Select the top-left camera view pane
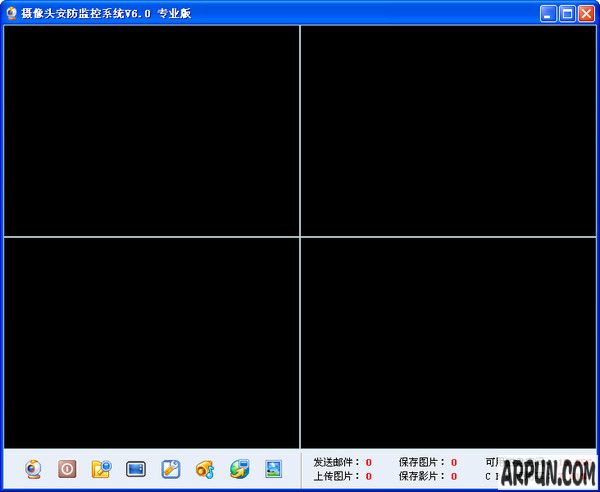This screenshot has height=492, width=600. [x=151, y=131]
